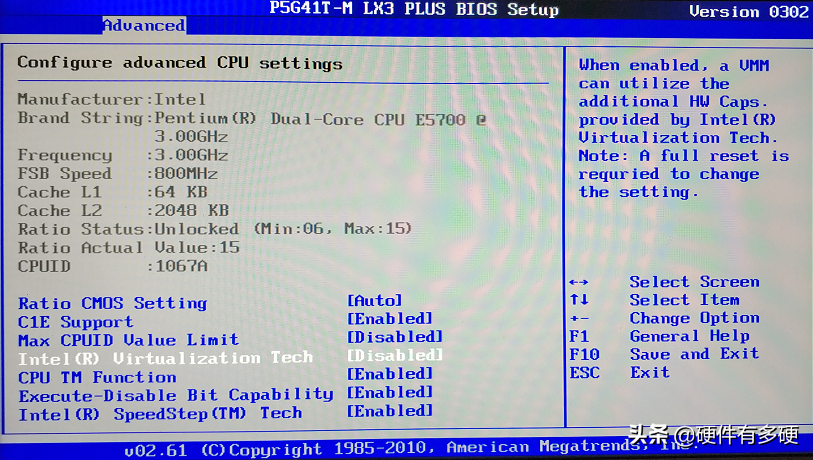This screenshot has height=460, width=813.
Task: Click the Ratio Status:Unlocked line
Action: 215,229
